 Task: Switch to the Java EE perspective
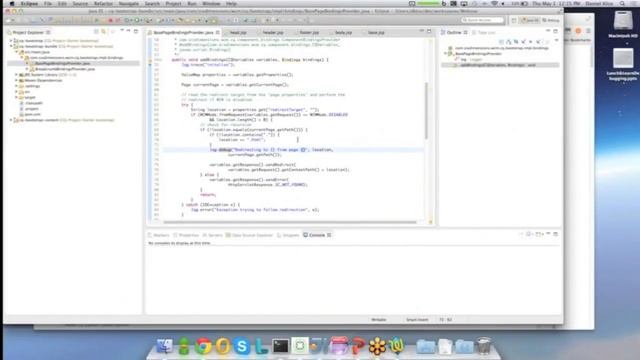(x=529, y=20)
